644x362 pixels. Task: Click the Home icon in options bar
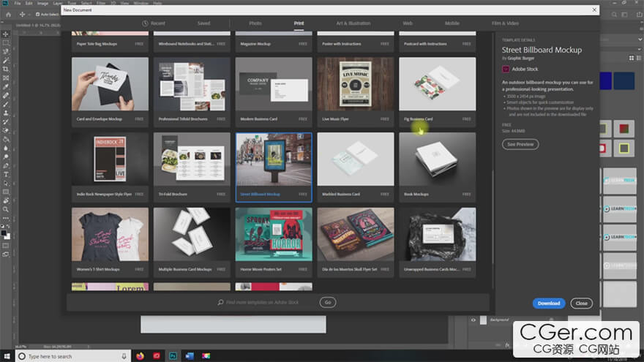(x=8, y=15)
